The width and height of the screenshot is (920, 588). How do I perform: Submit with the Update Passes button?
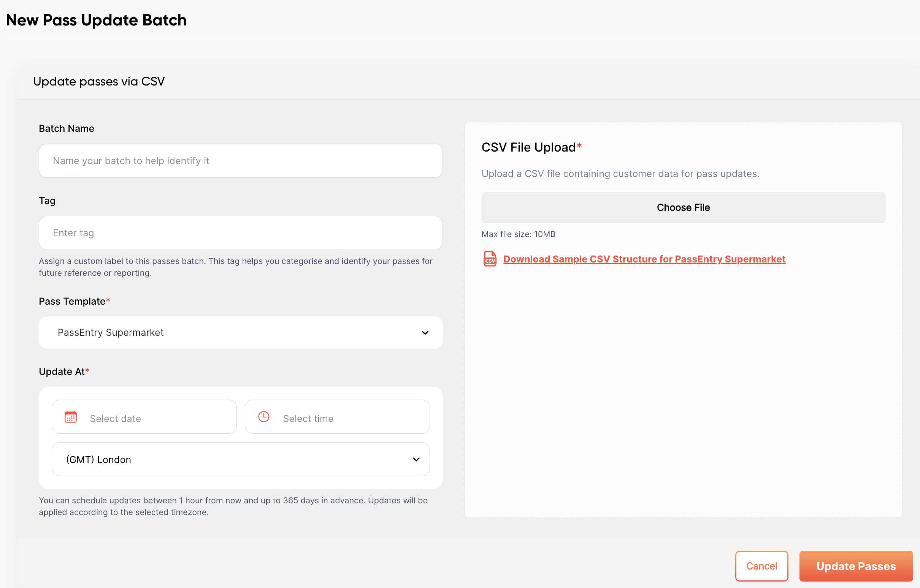tap(855, 566)
